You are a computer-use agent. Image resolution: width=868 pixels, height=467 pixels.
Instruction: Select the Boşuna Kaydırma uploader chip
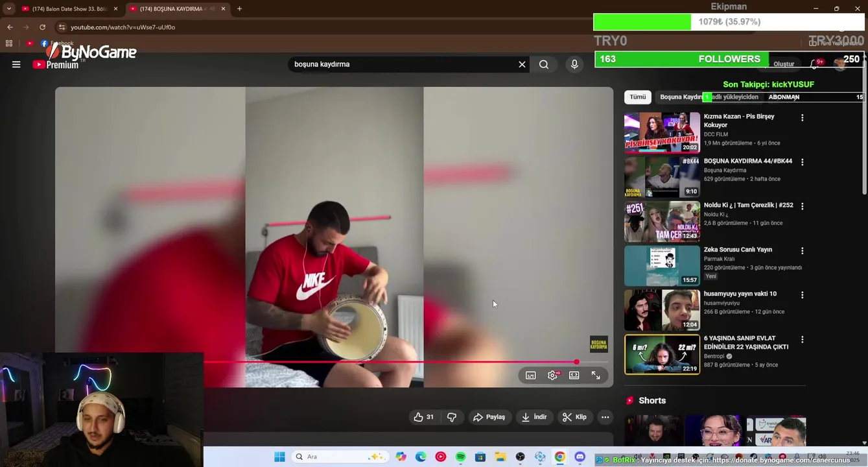click(709, 97)
